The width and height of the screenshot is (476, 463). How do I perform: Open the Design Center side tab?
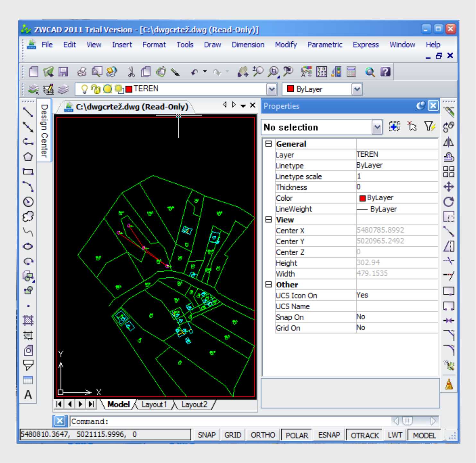44,131
